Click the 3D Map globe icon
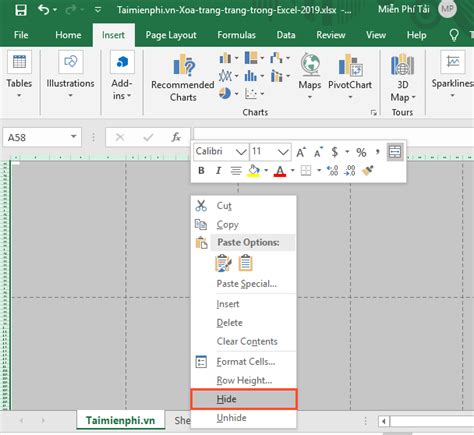 click(402, 64)
